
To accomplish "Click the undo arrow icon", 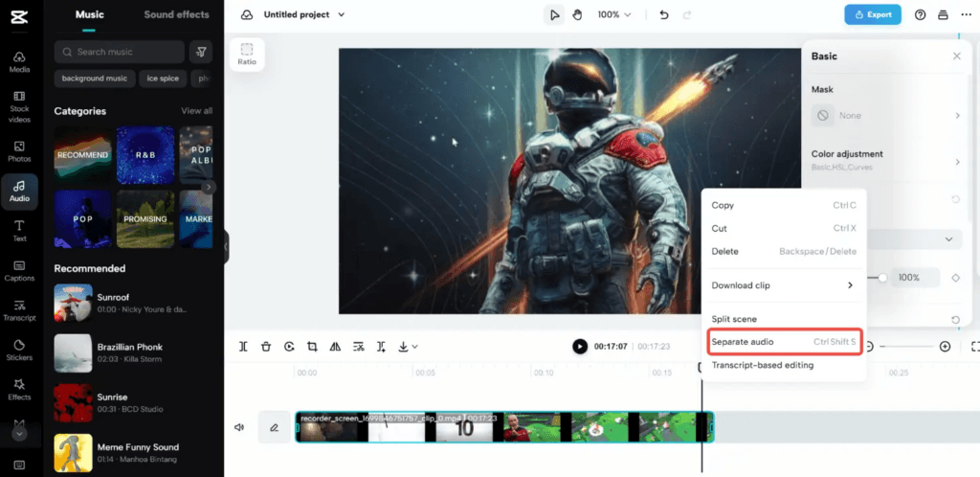I will point(663,14).
